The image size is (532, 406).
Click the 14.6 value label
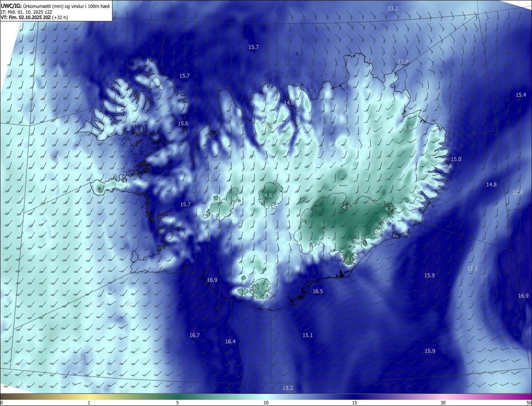[x=289, y=103]
